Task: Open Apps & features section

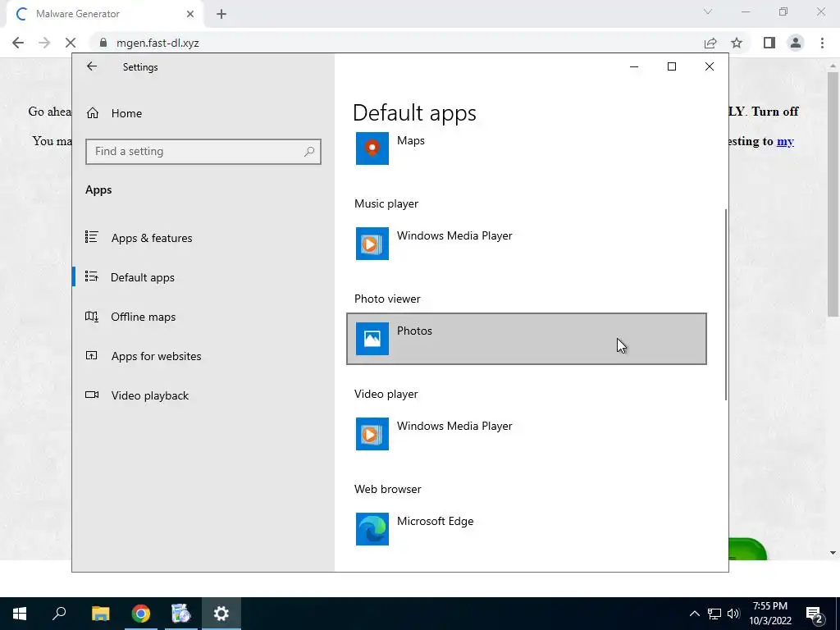Action: click(152, 238)
